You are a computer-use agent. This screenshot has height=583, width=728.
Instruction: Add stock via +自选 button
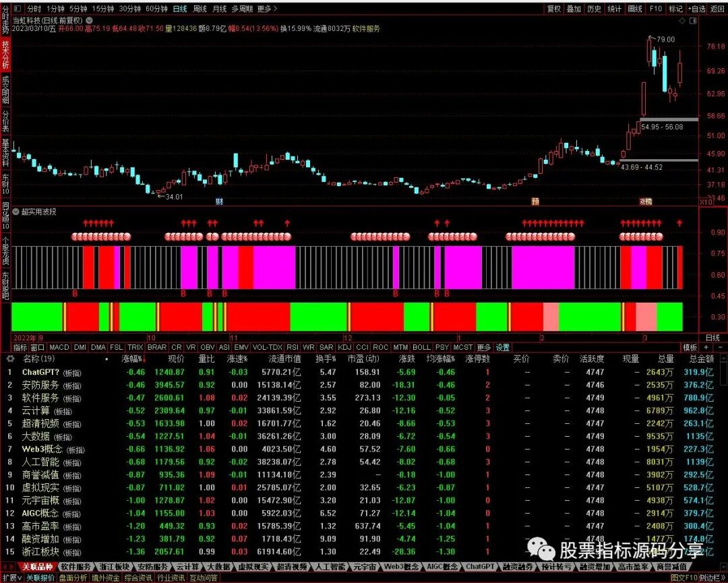[697, 9]
